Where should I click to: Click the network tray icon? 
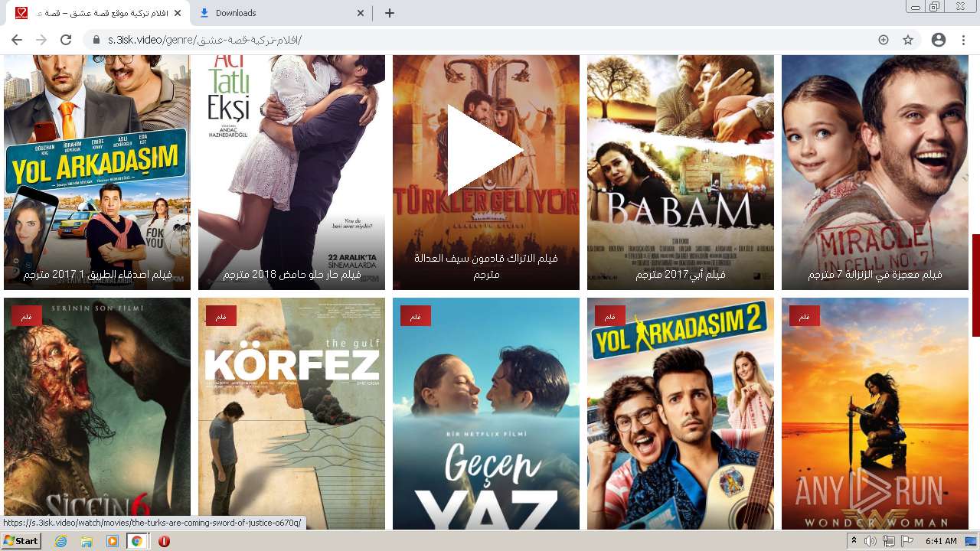click(889, 541)
